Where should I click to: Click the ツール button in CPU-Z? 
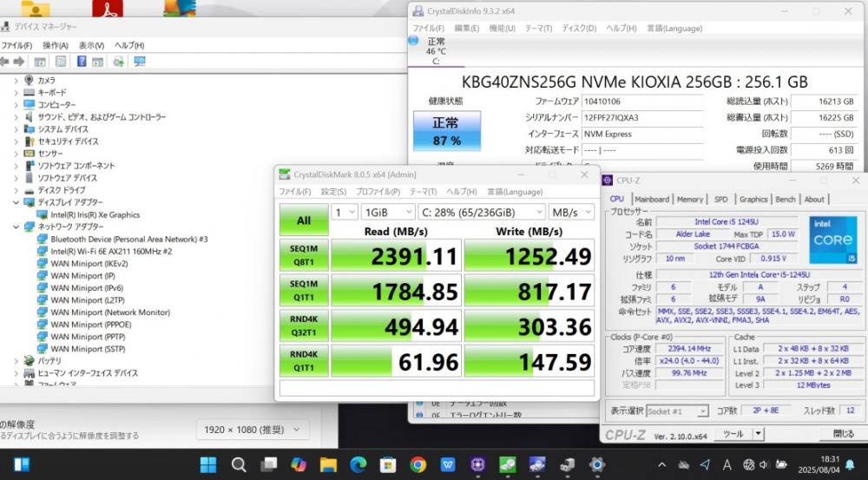click(x=733, y=434)
